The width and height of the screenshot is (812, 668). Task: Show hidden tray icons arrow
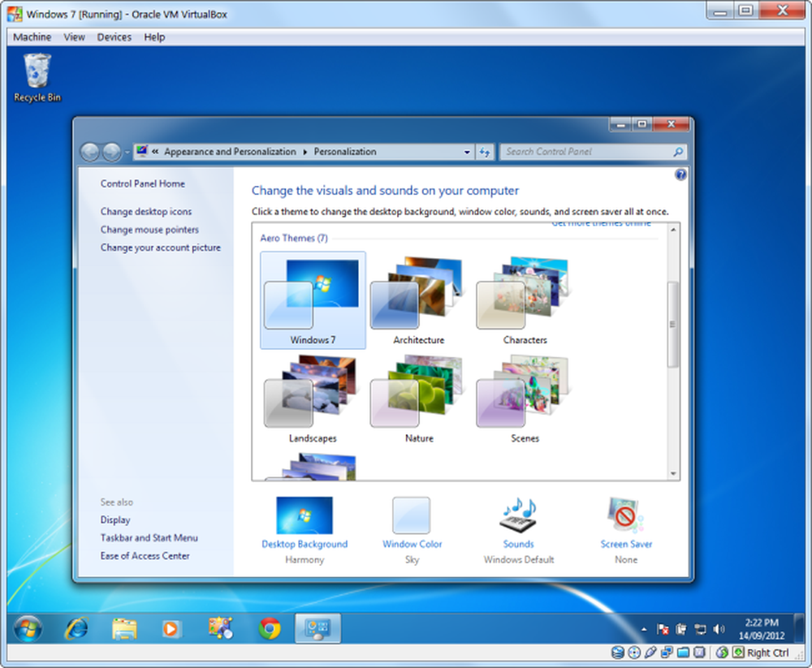644,630
